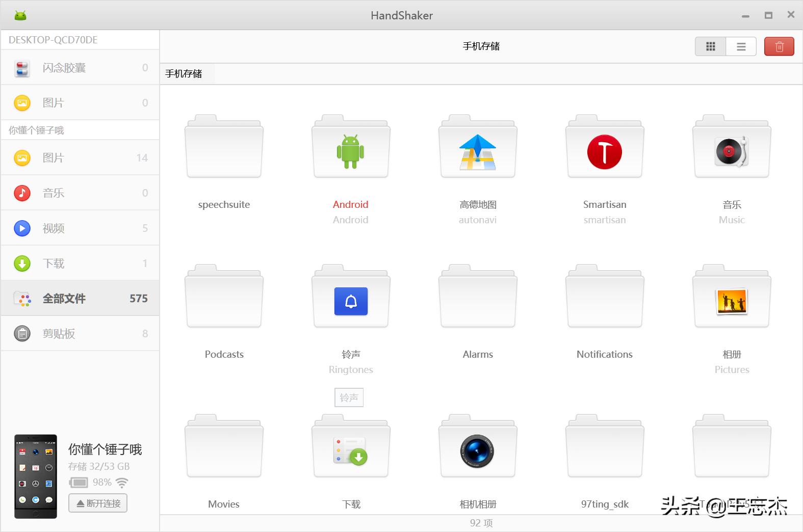Click the smartisan subtitle text
Viewport: 803px width, 532px height.
pos(605,220)
